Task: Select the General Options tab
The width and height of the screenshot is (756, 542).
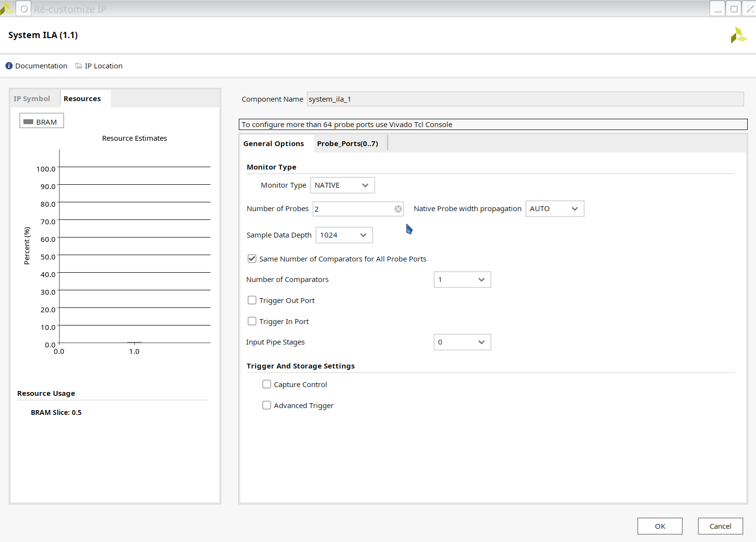Action: (273, 144)
